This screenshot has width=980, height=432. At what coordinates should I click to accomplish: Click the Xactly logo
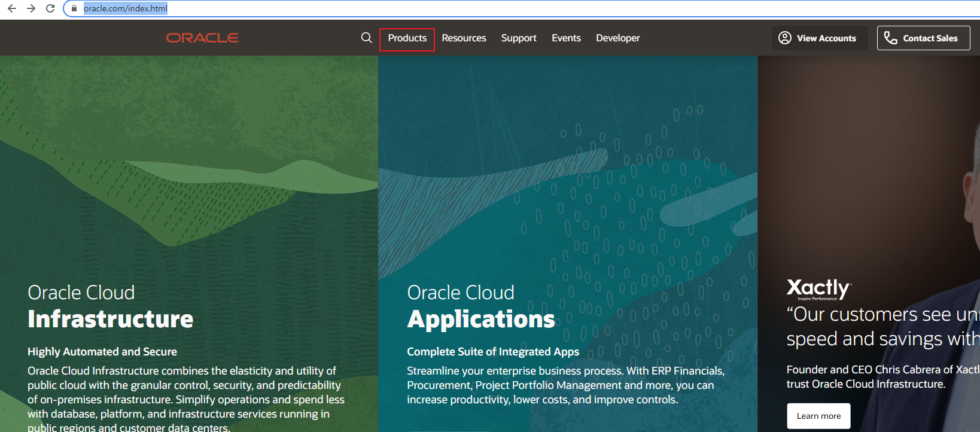(x=818, y=289)
